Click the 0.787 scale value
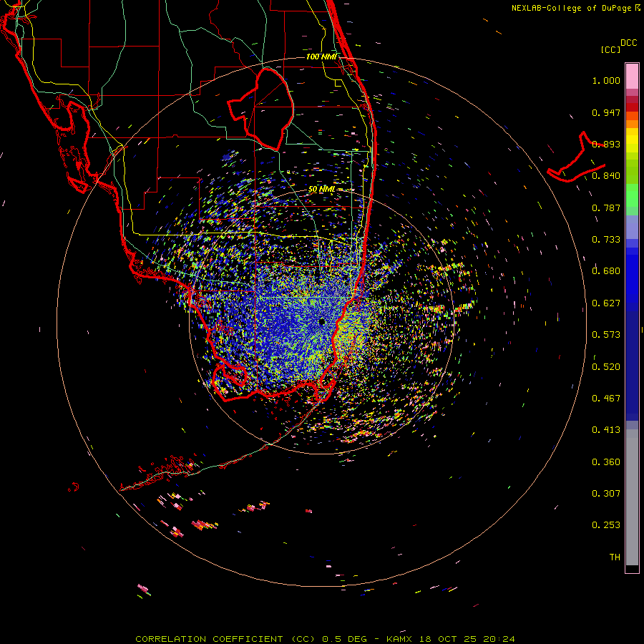644x644 pixels. (x=606, y=208)
